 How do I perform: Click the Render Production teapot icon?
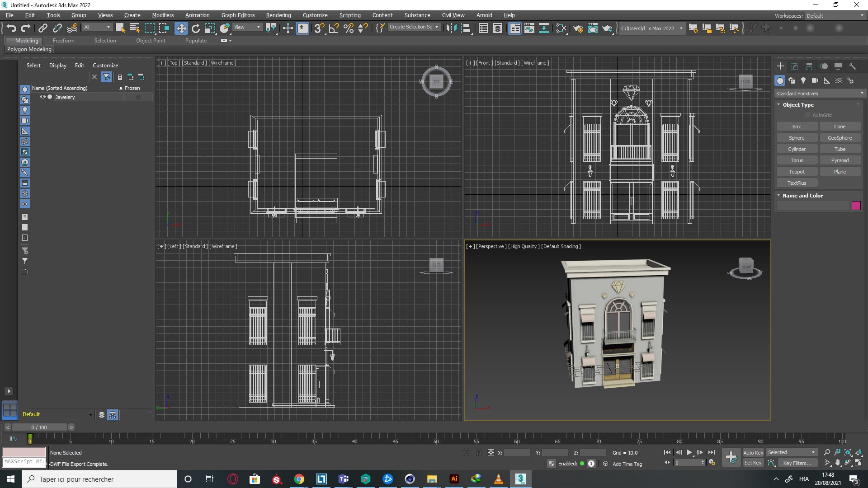[x=607, y=28]
